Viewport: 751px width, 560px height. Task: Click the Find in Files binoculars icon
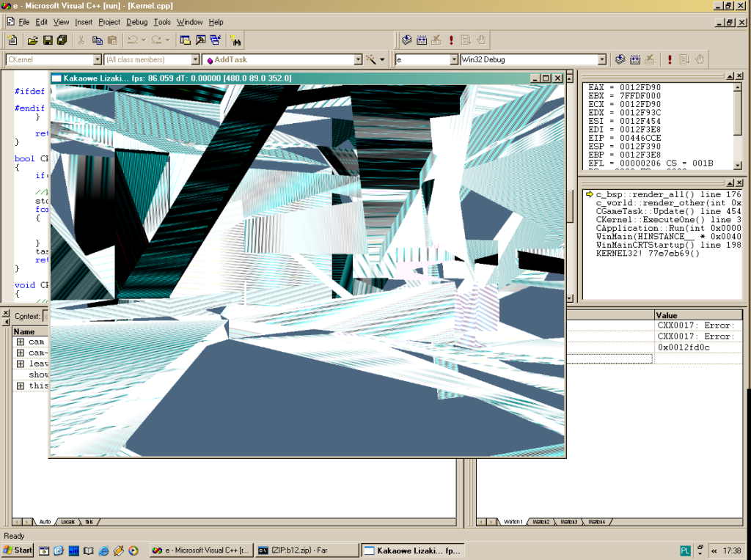235,40
